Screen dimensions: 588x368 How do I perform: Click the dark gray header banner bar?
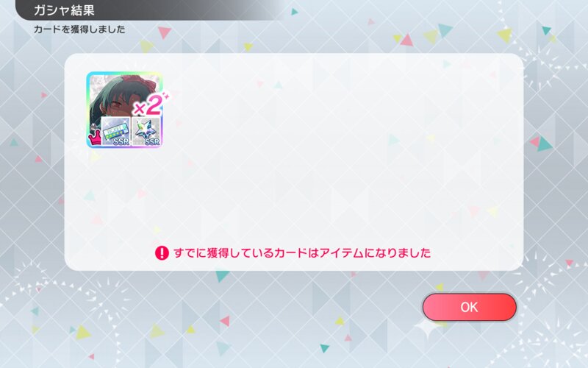pyautogui.click(x=150, y=10)
